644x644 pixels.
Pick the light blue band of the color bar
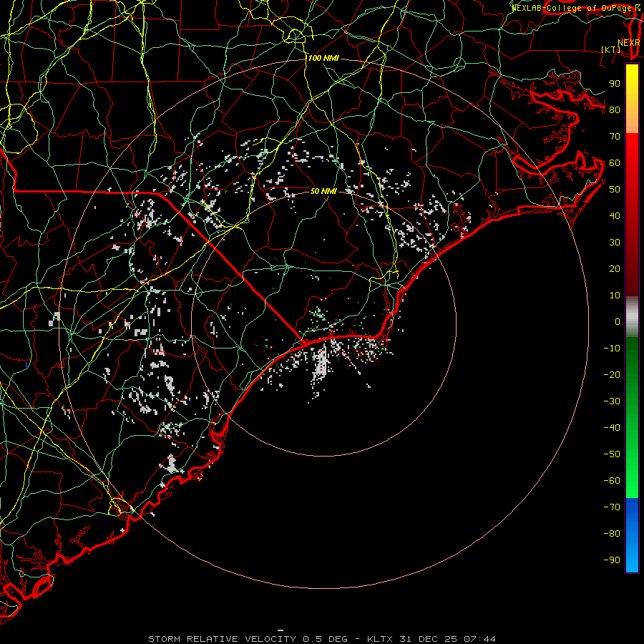click(x=632, y=557)
